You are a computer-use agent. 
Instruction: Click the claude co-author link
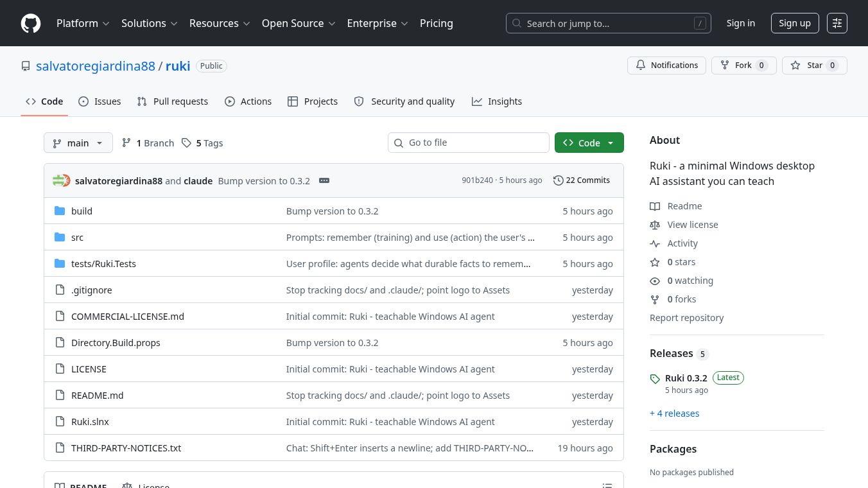[x=198, y=181]
